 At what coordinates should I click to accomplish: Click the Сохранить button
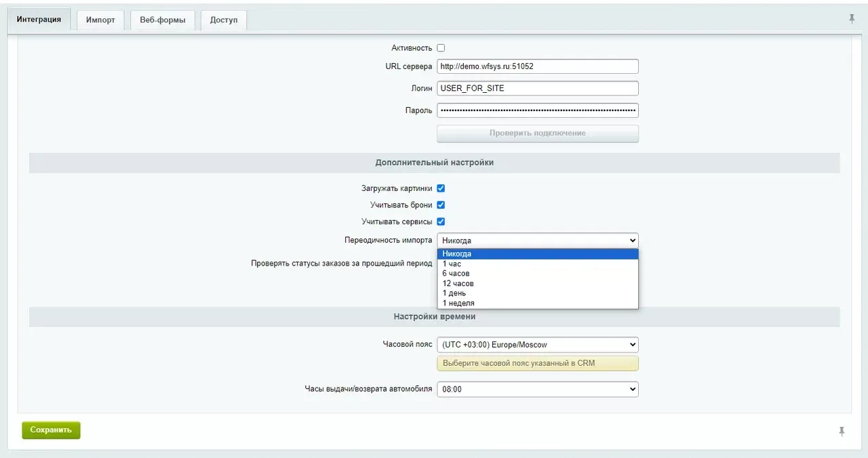[x=51, y=430]
